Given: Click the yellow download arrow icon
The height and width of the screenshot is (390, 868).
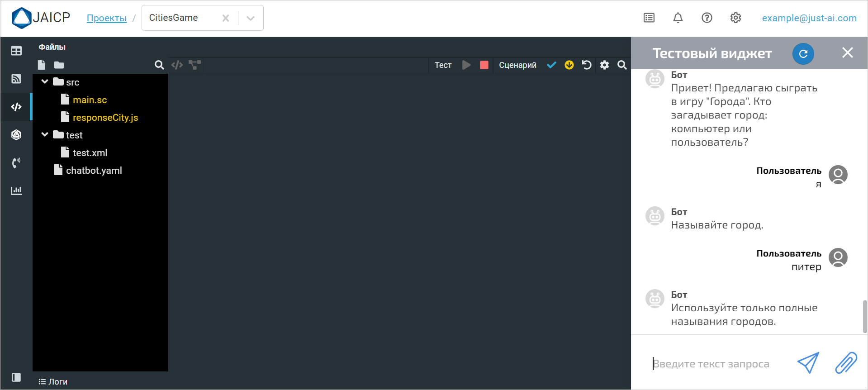Looking at the screenshot, I should click(569, 65).
